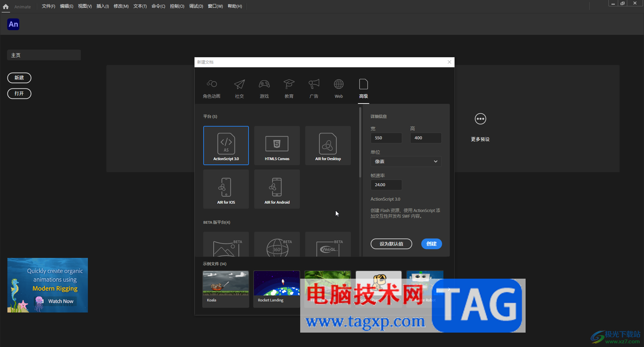The width and height of the screenshot is (644, 347).
Task: Choose the AIR for iOS platform
Action: click(x=226, y=189)
